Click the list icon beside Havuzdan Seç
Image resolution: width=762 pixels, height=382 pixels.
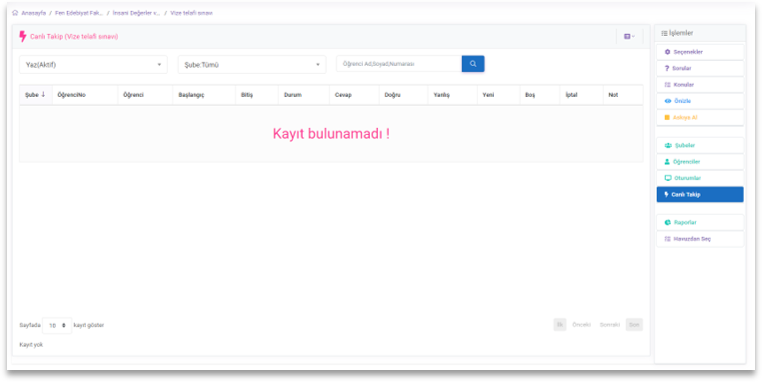pyautogui.click(x=667, y=239)
